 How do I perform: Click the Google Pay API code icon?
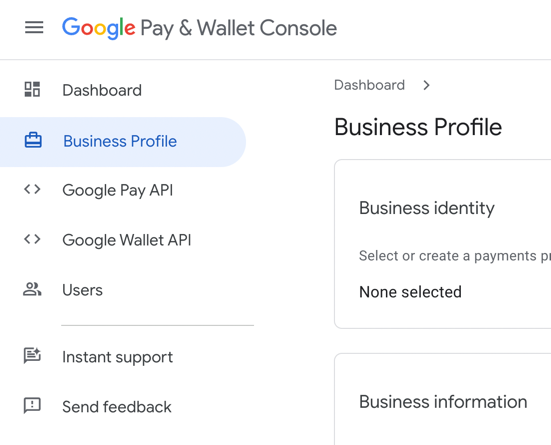(32, 189)
